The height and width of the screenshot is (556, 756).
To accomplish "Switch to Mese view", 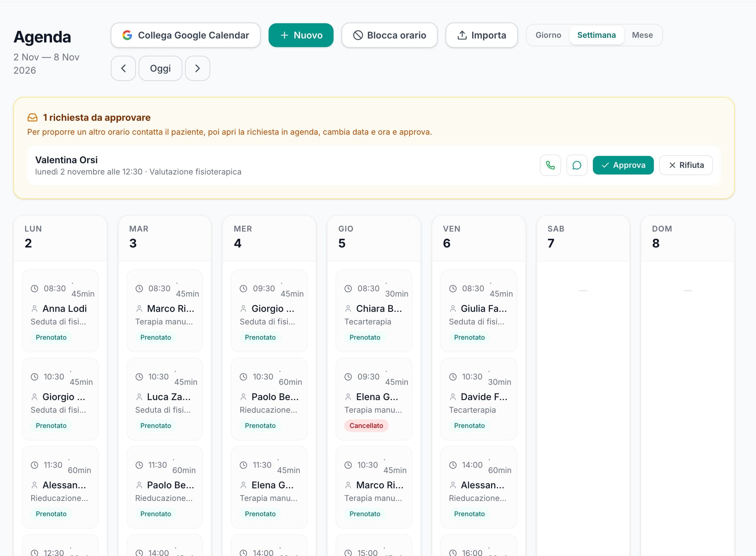I will click(642, 35).
